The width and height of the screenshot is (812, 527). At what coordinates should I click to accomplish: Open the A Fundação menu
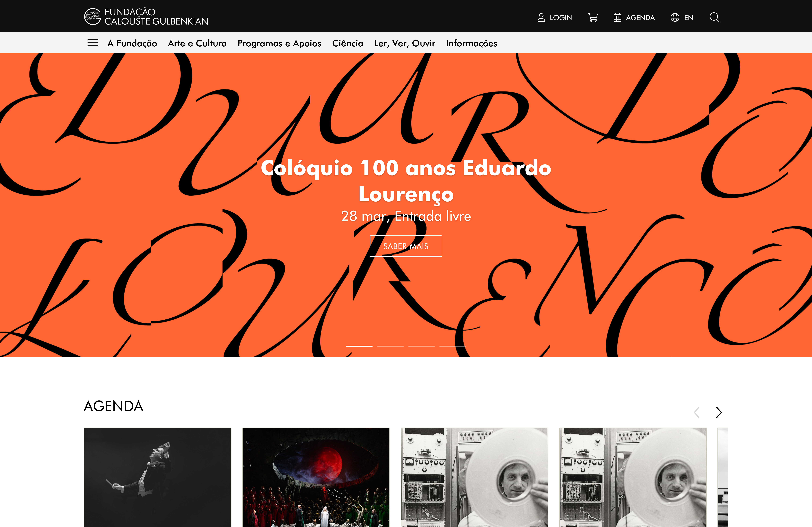point(132,43)
